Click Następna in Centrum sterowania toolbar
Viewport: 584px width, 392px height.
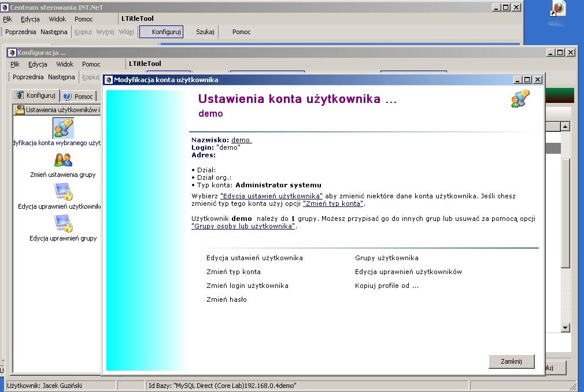click(x=54, y=32)
